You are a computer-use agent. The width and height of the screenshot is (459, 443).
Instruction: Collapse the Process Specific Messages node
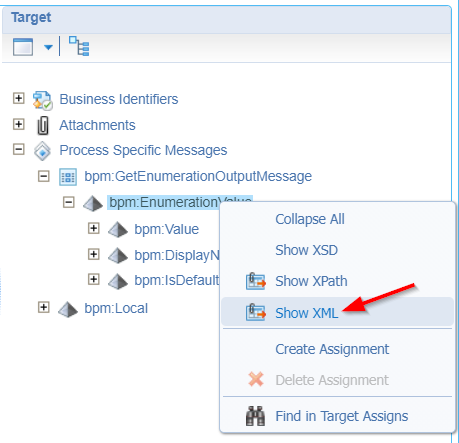(x=19, y=149)
